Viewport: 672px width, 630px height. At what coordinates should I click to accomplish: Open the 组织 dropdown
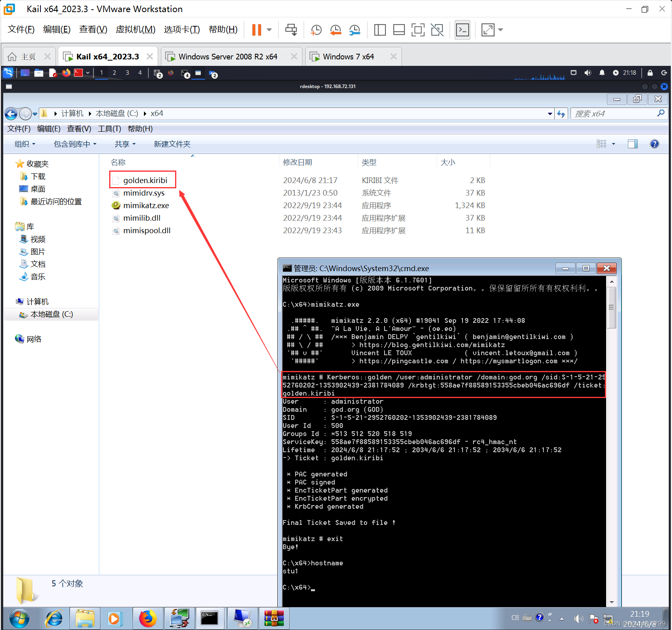(25, 144)
